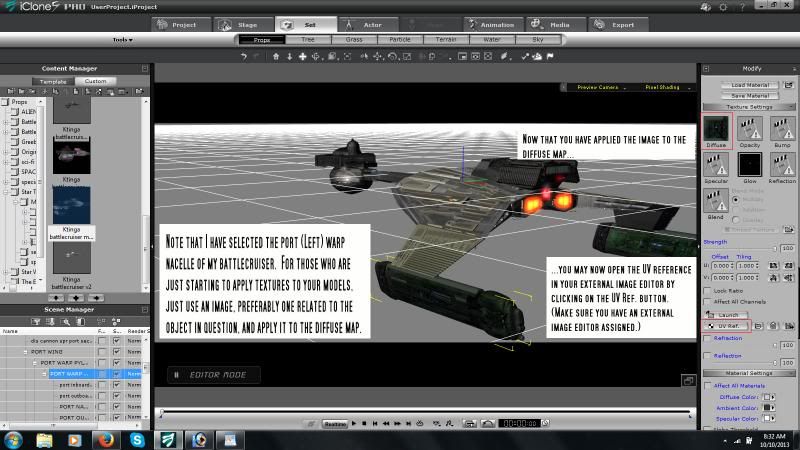Toggle freeze checkbox for PORT WING row
Viewport: 800px width, 450px height.
click(x=102, y=352)
